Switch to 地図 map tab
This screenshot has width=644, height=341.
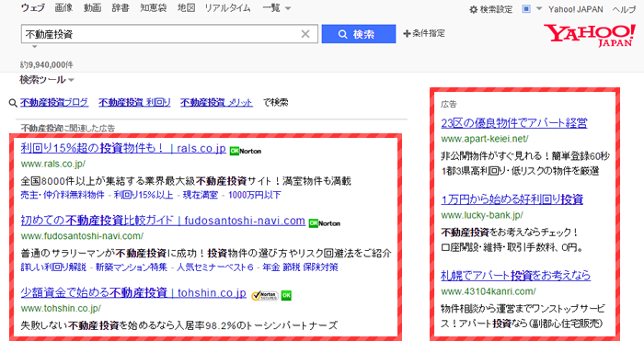[186, 7]
